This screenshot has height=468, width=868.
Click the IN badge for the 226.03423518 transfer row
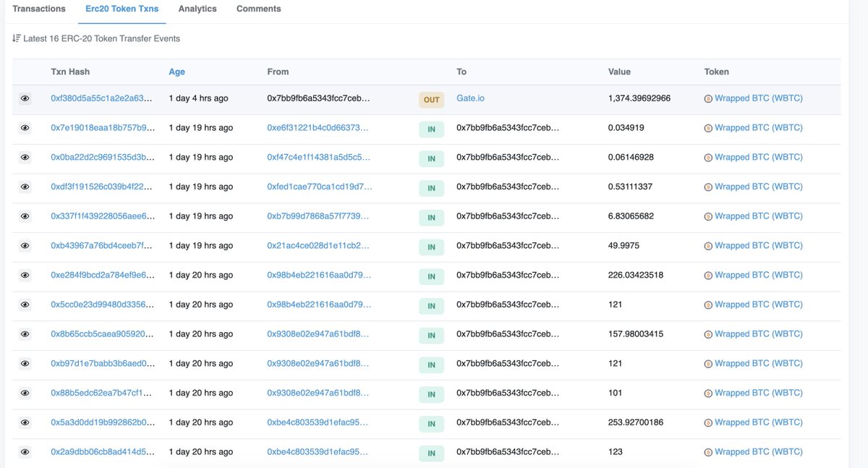[431, 276]
